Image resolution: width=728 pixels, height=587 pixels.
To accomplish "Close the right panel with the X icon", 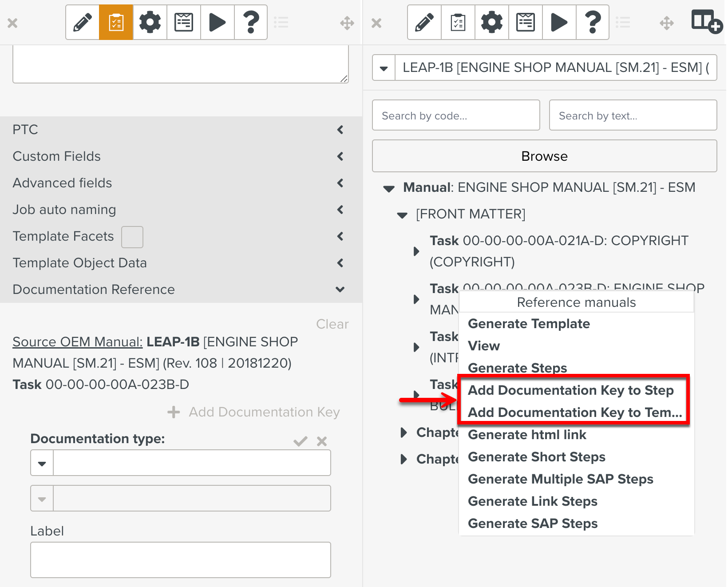I will tap(376, 23).
